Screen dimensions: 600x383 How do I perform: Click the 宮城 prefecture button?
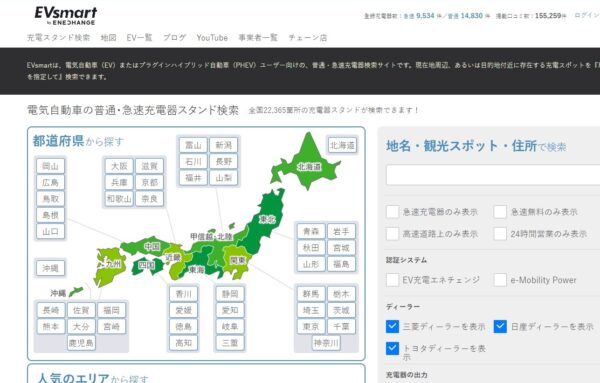(x=341, y=248)
